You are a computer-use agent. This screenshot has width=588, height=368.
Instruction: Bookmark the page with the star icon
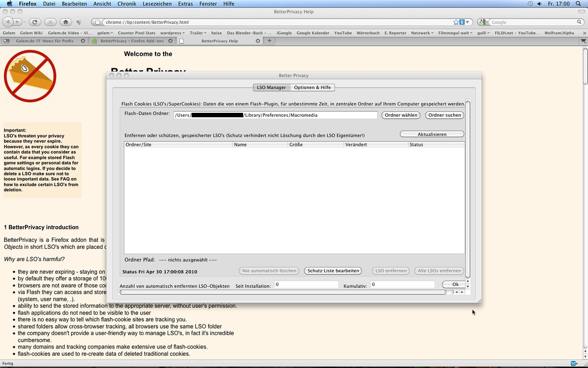click(x=456, y=22)
